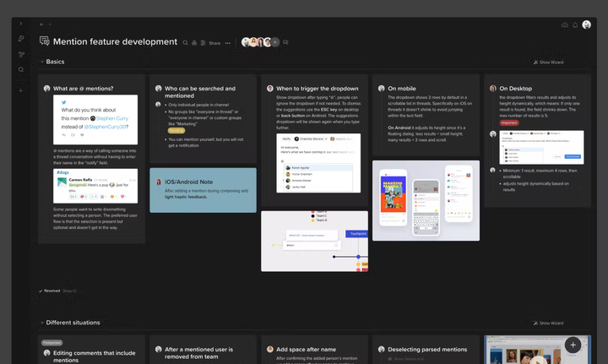Open the 'On Desktop' card title
608x364 pixels.
[515, 89]
